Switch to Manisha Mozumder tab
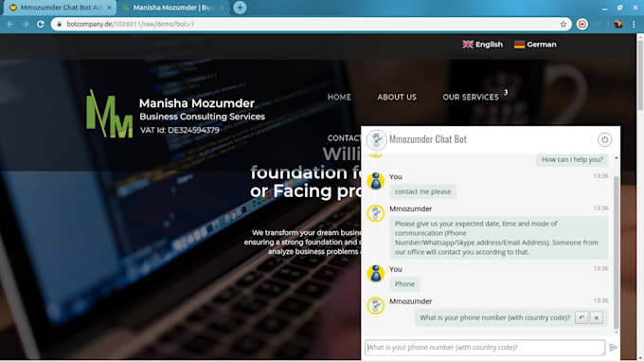 pyautogui.click(x=173, y=8)
